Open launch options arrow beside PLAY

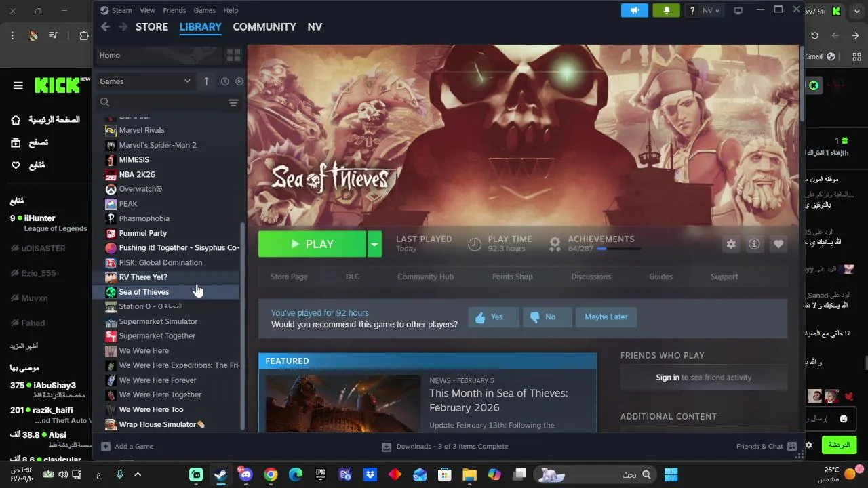374,244
